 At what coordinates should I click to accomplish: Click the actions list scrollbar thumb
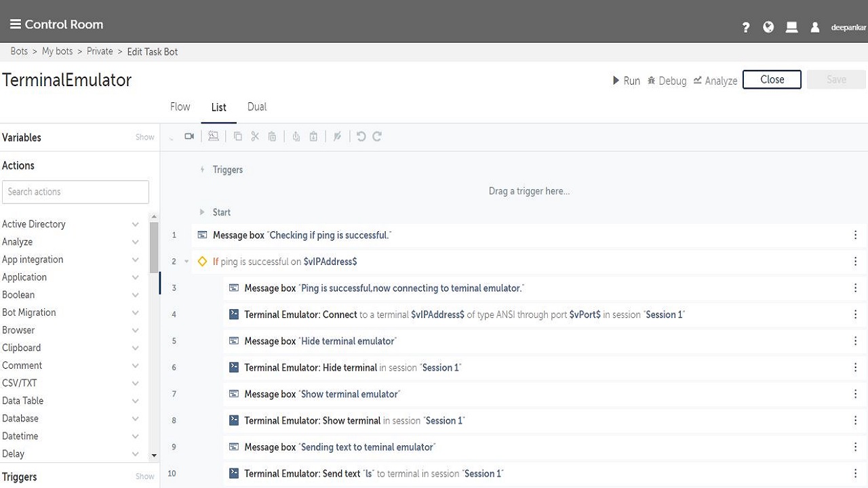click(x=154, y=247)
